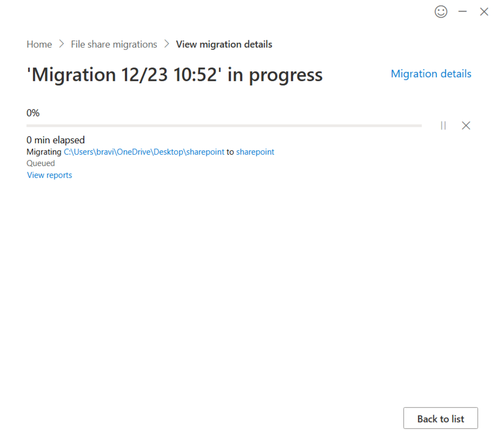Screen dimensions: 504x444
Task: Expand the chevron after Home breadcrumb
Action: tap(62, 44)
